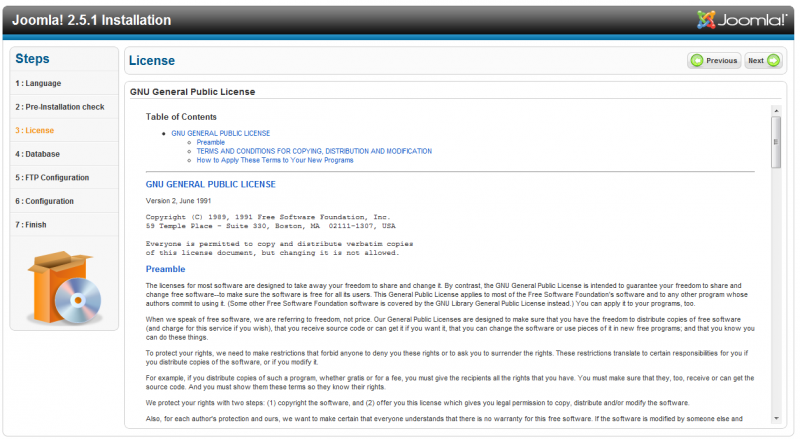Go to step 1: Language
This screenshot has width=800, height=439.
pos(38,83)
